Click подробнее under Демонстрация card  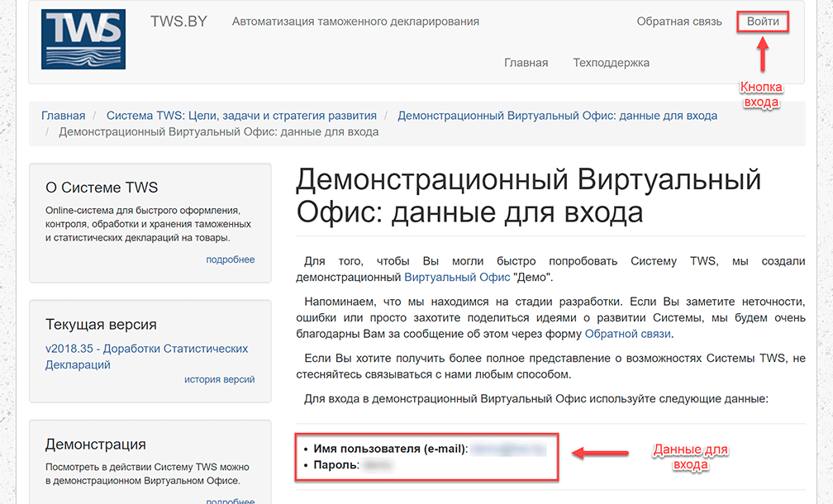230,501
